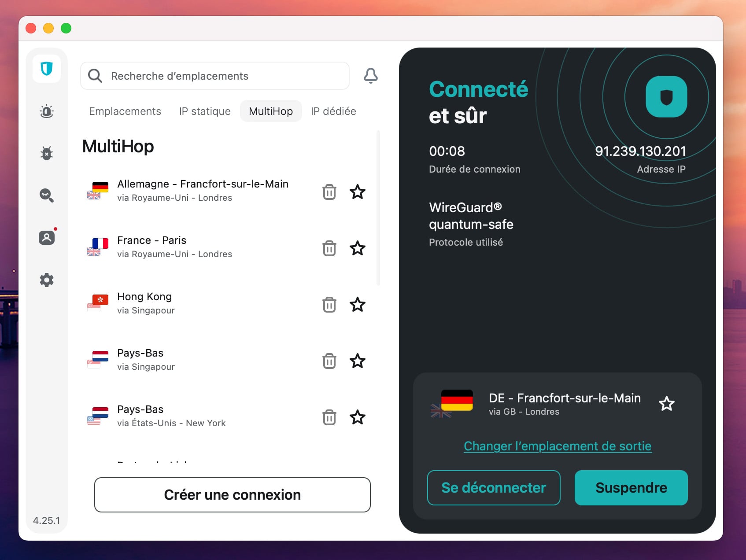Delete Pays-Bas via Singapour connection
This screenshot has height=560, width=746.
329,361
